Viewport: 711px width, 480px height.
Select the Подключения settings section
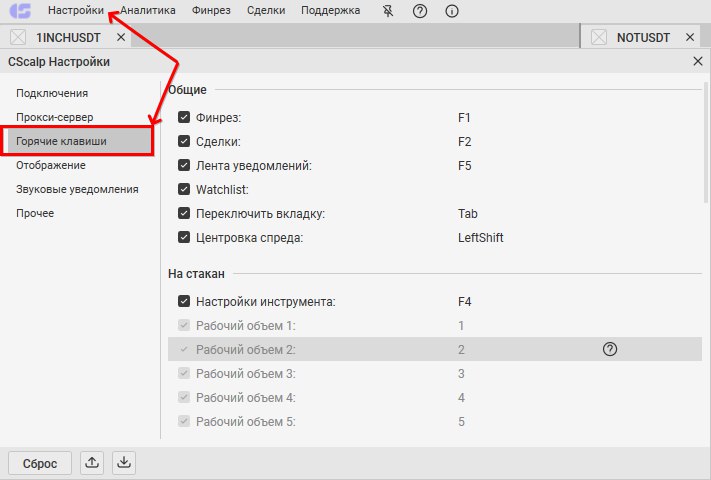tap(52, 93)
